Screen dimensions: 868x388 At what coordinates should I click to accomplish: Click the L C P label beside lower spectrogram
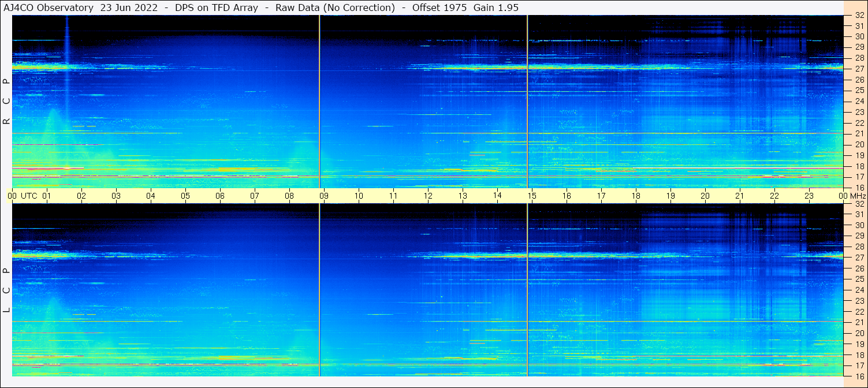tap(6, 290)
